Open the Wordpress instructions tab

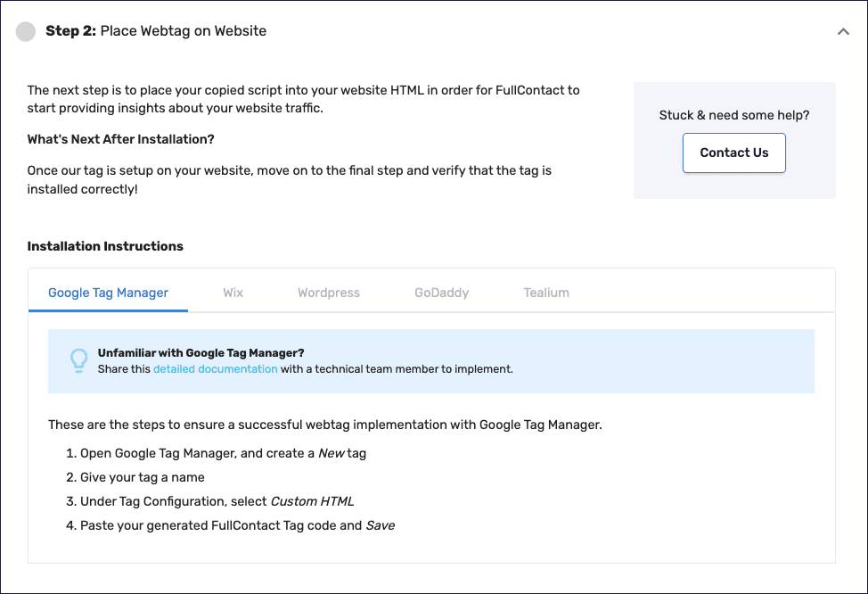click(x=328, y=292)
